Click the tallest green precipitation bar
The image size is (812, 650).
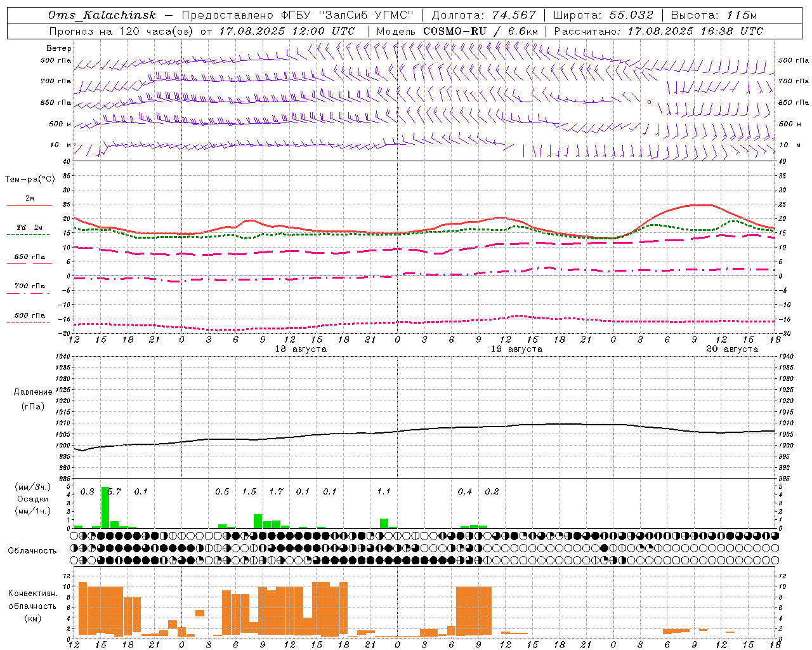[105, 507]
